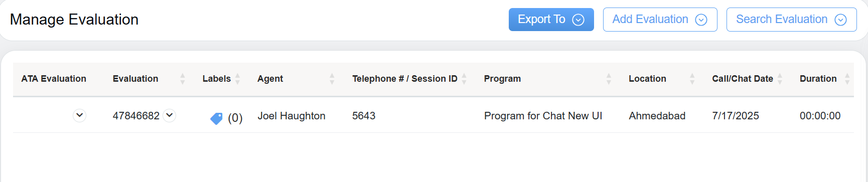
Task: Sort by Labels column arrows
Action: pos(238,79)
